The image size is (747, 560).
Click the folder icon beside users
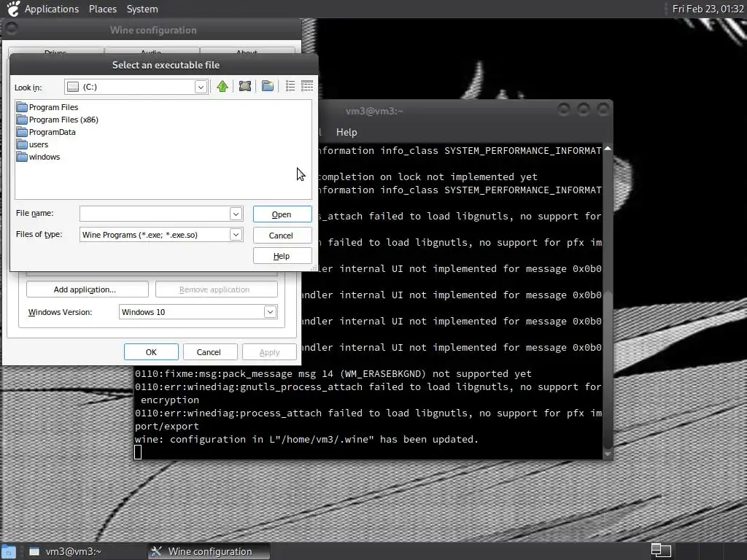(22, 144)
